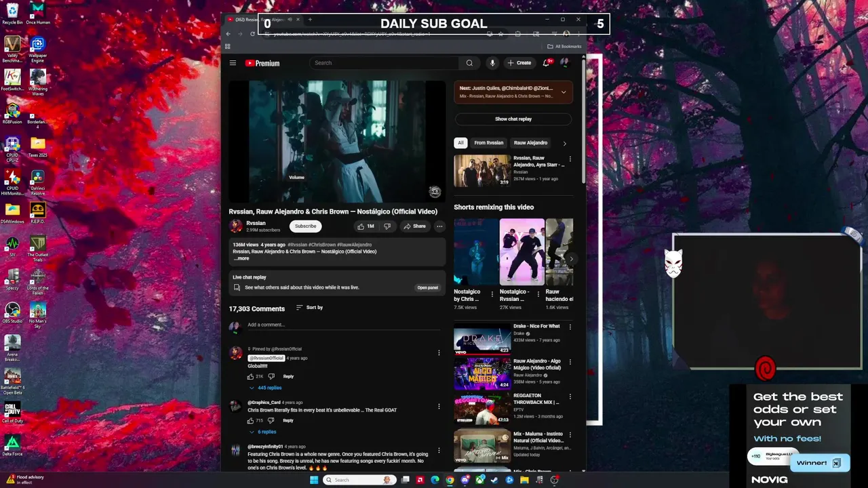The width and height of the screenshot is (868, 488).
Task: Select the From Rvssian filter chip
Action: pyautogui.click(x=489, y=143)
